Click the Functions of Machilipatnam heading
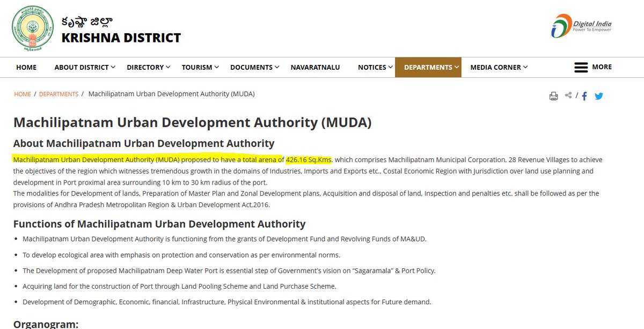Viewport: 644px width, 329px height. click(159, 224)
